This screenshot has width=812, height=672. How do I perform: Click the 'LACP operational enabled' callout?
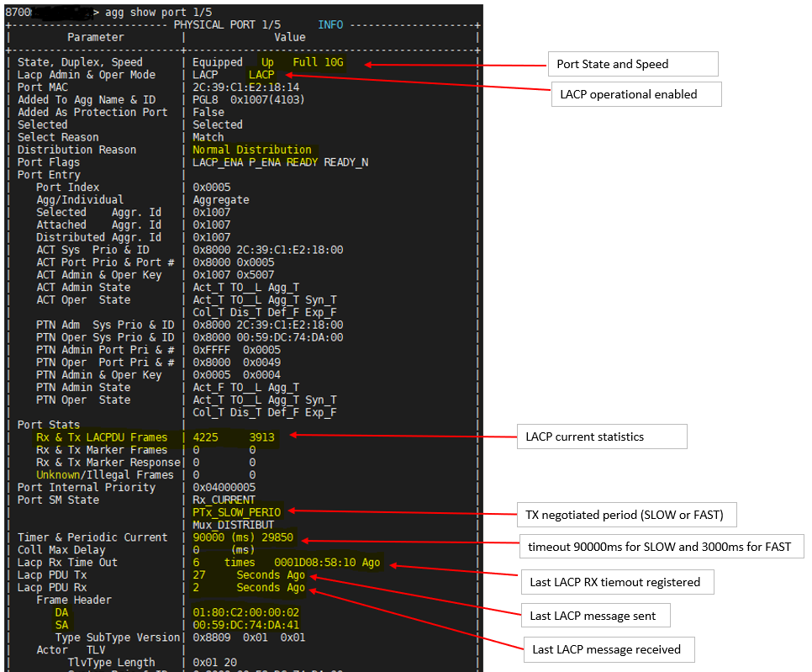point(636,94)
